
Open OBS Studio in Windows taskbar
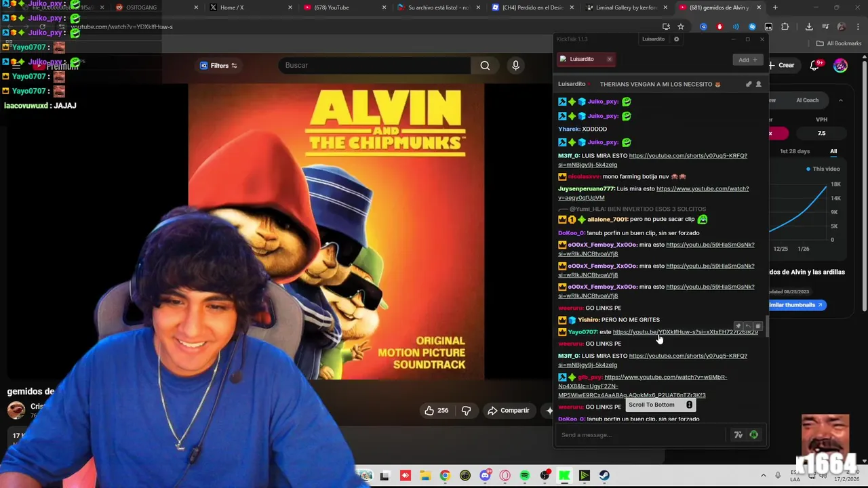545,476
